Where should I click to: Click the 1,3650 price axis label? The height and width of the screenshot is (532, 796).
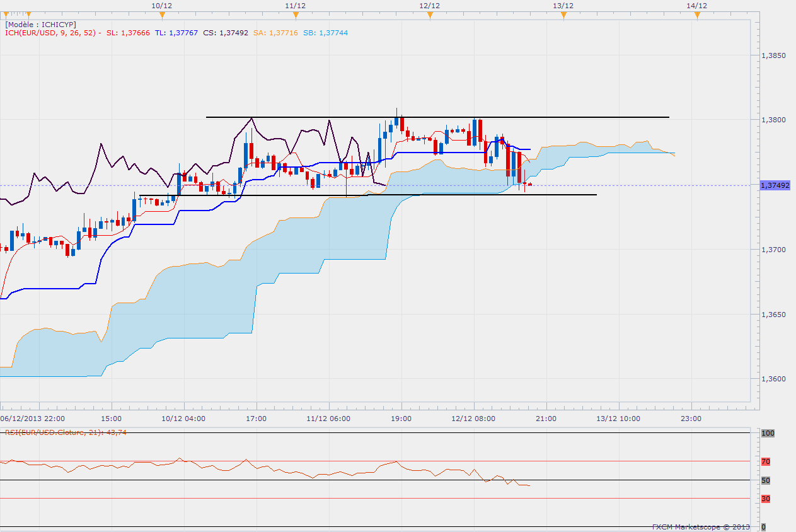(x=774, y=314)
